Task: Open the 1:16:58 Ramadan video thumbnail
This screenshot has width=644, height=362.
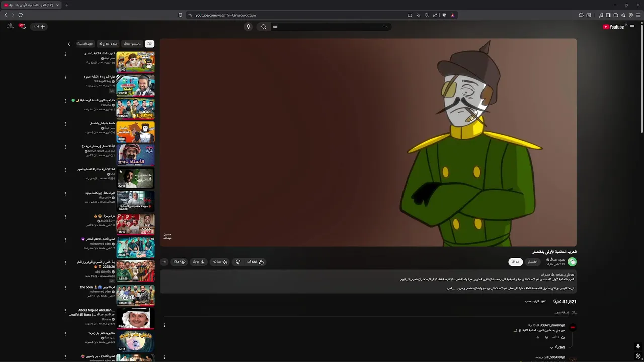Action: [136, 108]
